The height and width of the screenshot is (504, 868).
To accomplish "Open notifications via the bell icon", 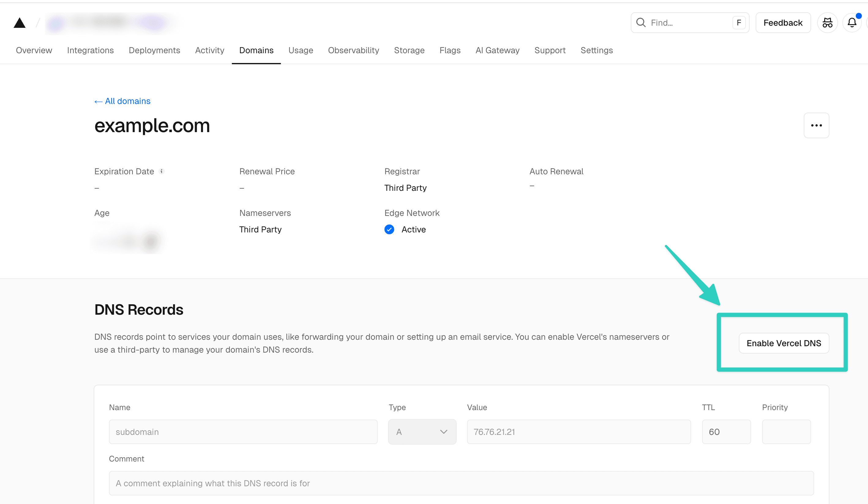I will (x=852, y=22).
